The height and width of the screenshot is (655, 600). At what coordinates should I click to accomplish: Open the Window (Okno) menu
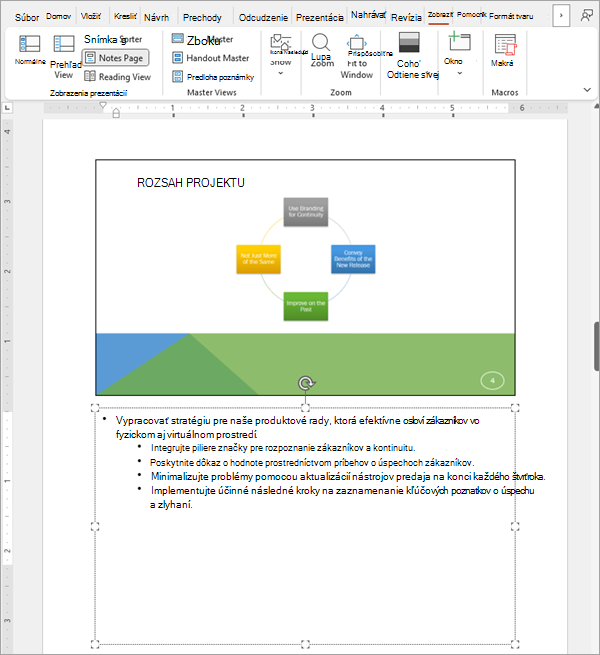[458, 55]
